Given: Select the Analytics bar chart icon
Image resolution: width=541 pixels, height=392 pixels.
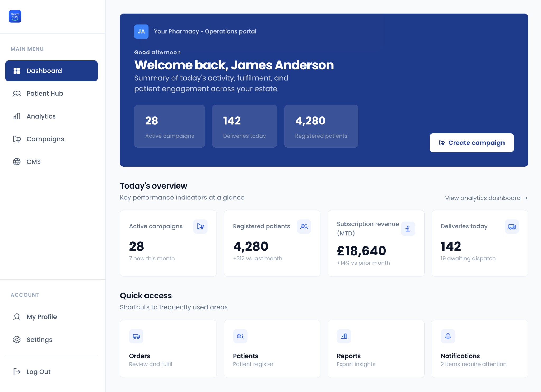Looking at the screenshot, I should (x=17, y=116).
